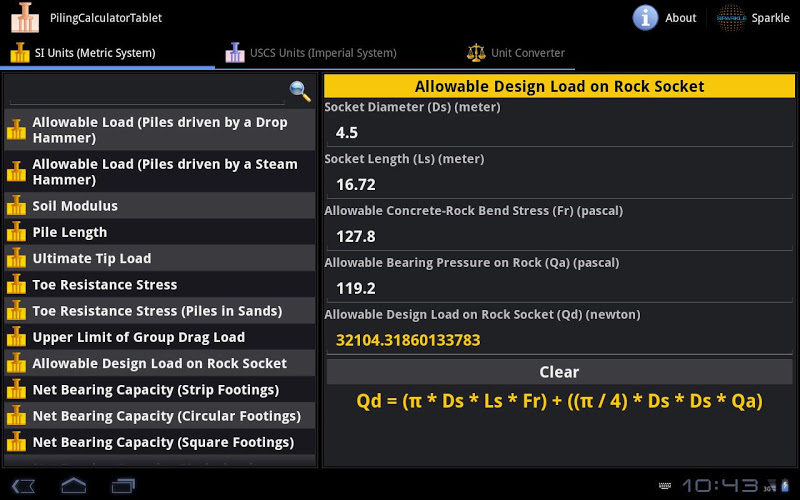Click the pile icon beside Soil Modulus
The image size is (800, 500).
click(16, 206)
